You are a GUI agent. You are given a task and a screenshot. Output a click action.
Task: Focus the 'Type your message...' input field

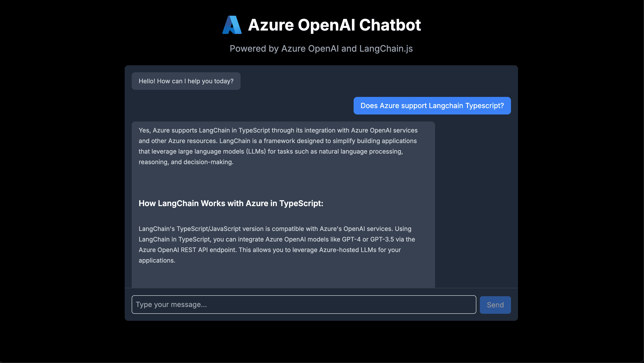coord(304,304)
